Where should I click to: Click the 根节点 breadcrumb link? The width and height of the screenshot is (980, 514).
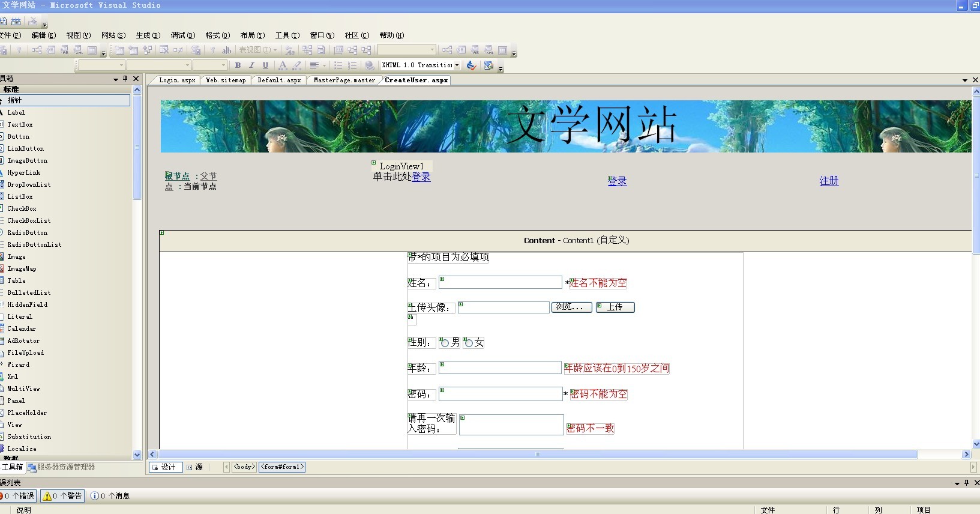coord(177,176)
